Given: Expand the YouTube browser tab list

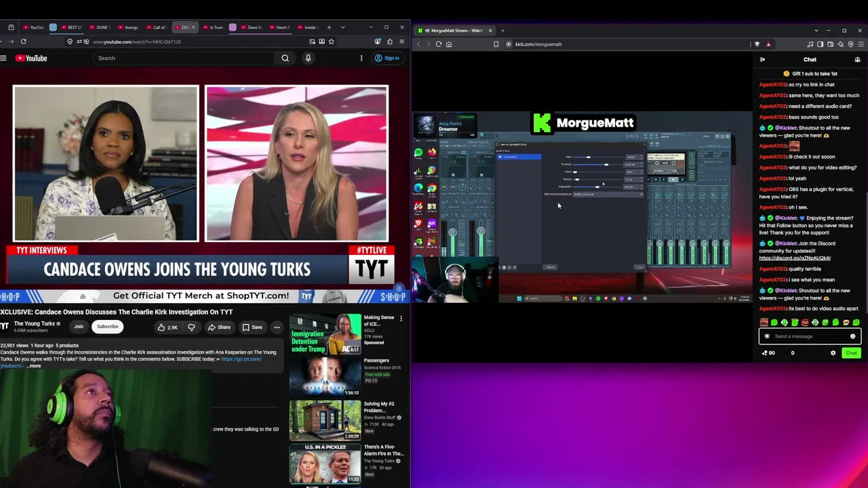Looking at the screenshot, I should pos(342,28).
